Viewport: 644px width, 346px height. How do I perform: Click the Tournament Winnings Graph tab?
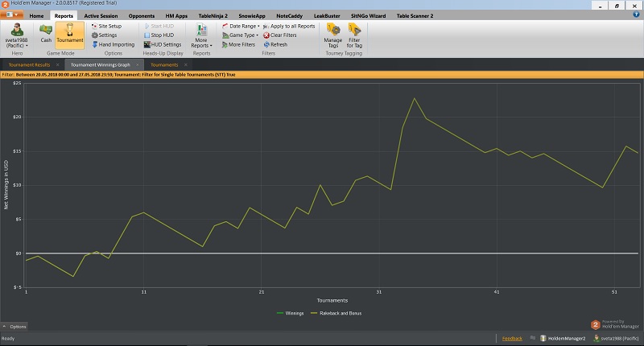point(100,65)
